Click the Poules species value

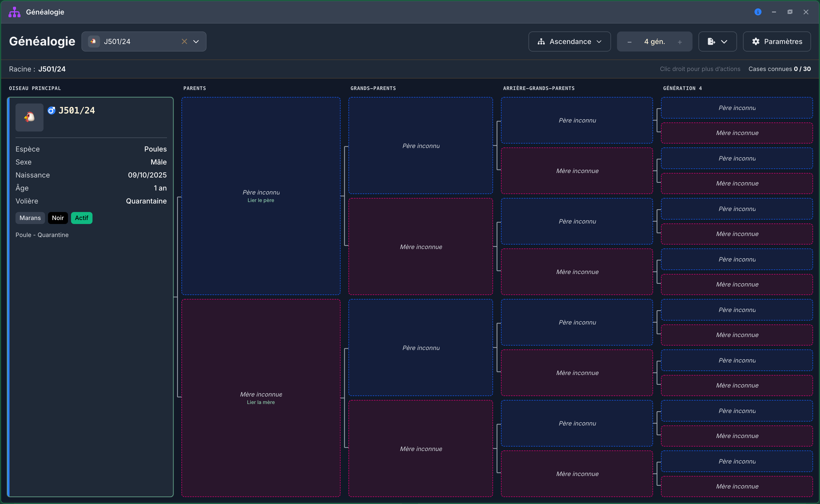point(155,149)
